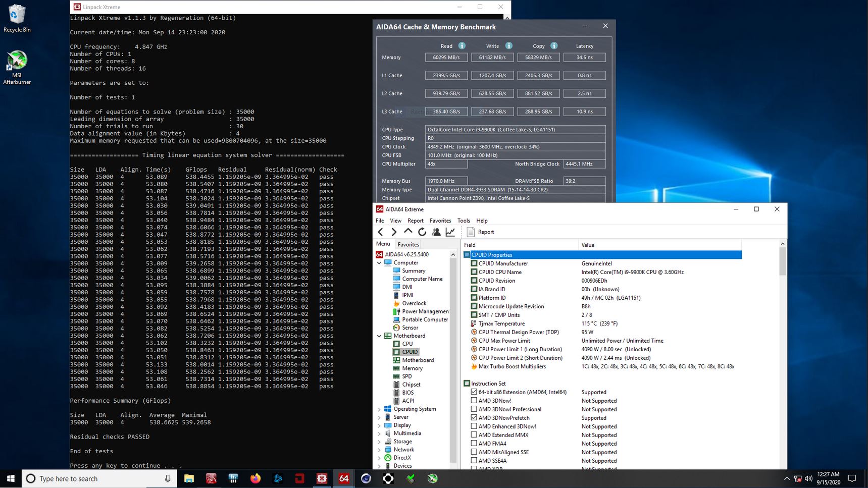The image size is (868, 488).
Task: Toggle 64-bit x86 Extension checkbox
Action: pyautogui.click(x=474, y=392)
